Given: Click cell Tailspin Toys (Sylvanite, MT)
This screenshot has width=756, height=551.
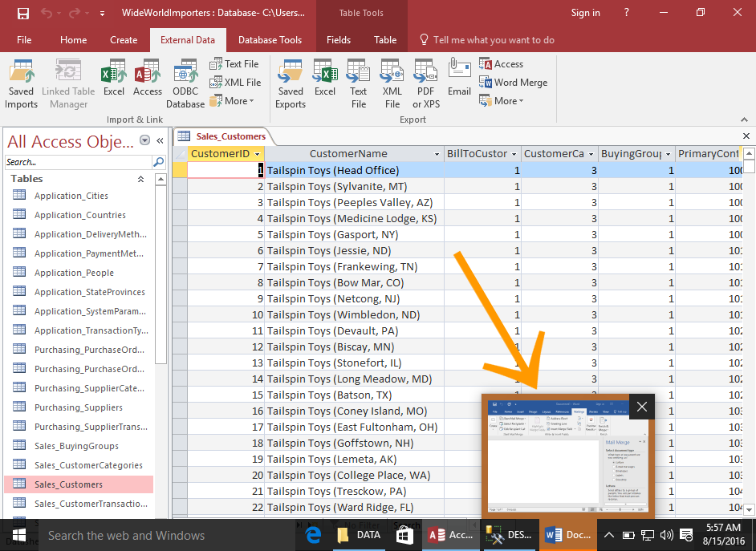Looking at the screenshot, I should [355, 186].
